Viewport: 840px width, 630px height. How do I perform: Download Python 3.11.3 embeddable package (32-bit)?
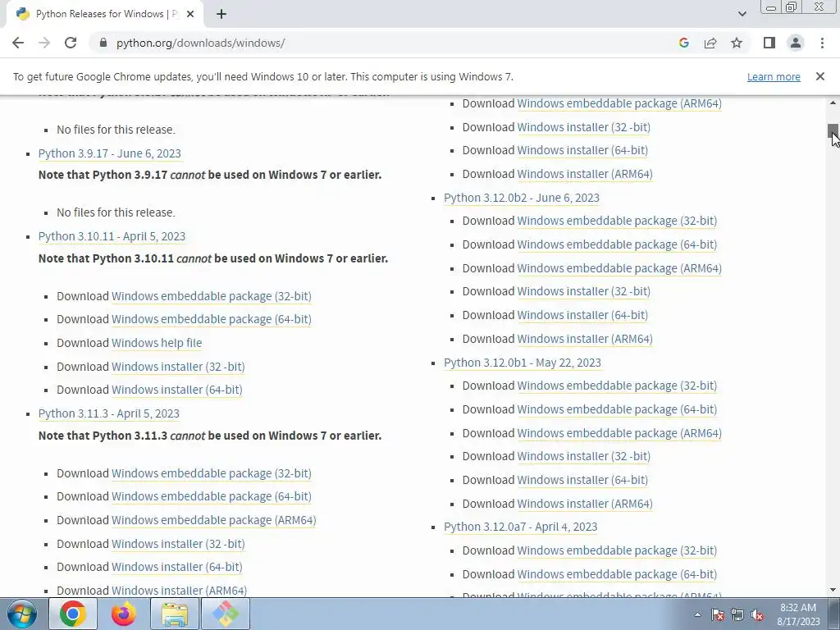[x=211, y=473]
